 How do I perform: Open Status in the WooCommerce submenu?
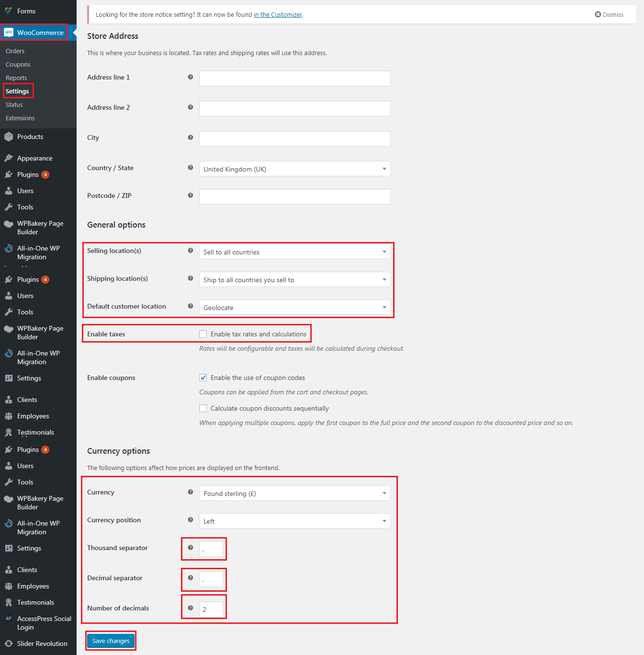(x=14, y=104)
